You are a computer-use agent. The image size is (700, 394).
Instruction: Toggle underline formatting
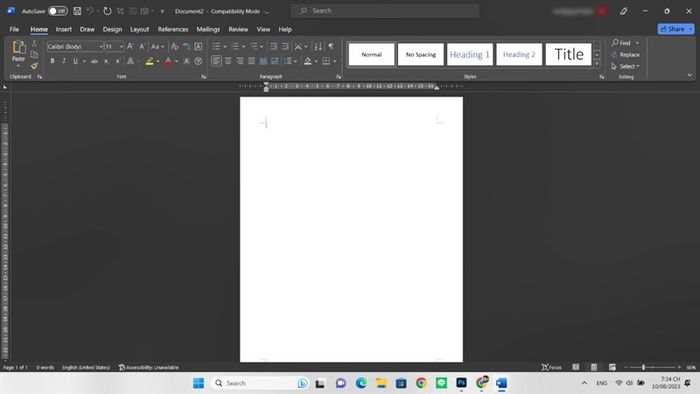point(75,61)
